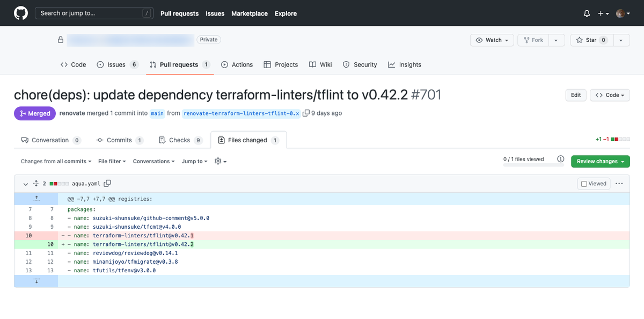This screenshot has width=644, height=319.
Task: Open Pull requests in top navigation
Action: 179,13
